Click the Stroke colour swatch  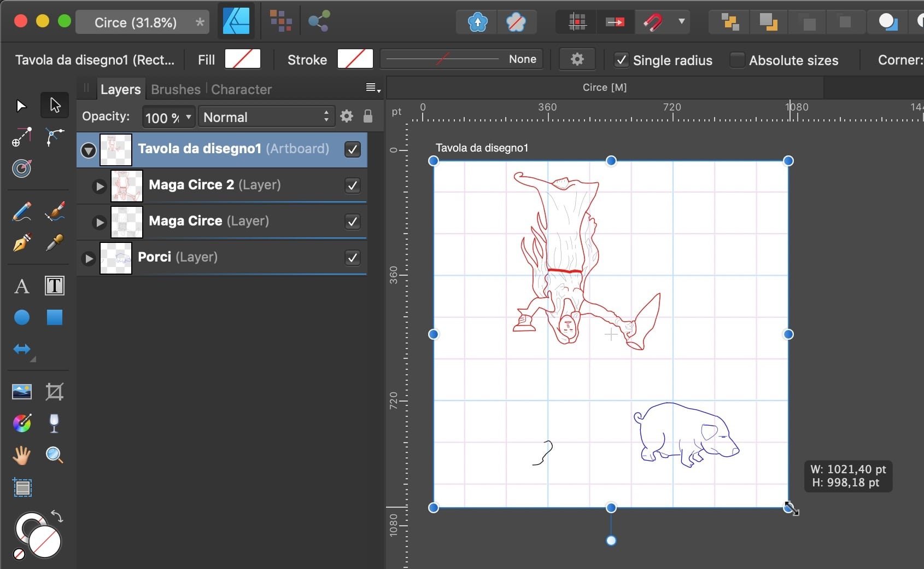click(355, 59)
